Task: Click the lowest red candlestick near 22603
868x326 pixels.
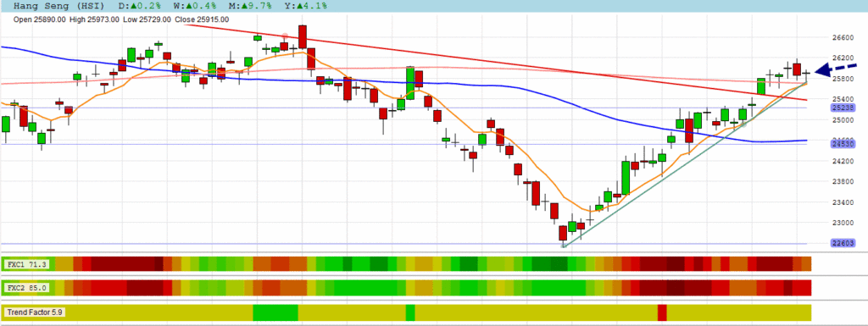Action: (x=563, y=233)
